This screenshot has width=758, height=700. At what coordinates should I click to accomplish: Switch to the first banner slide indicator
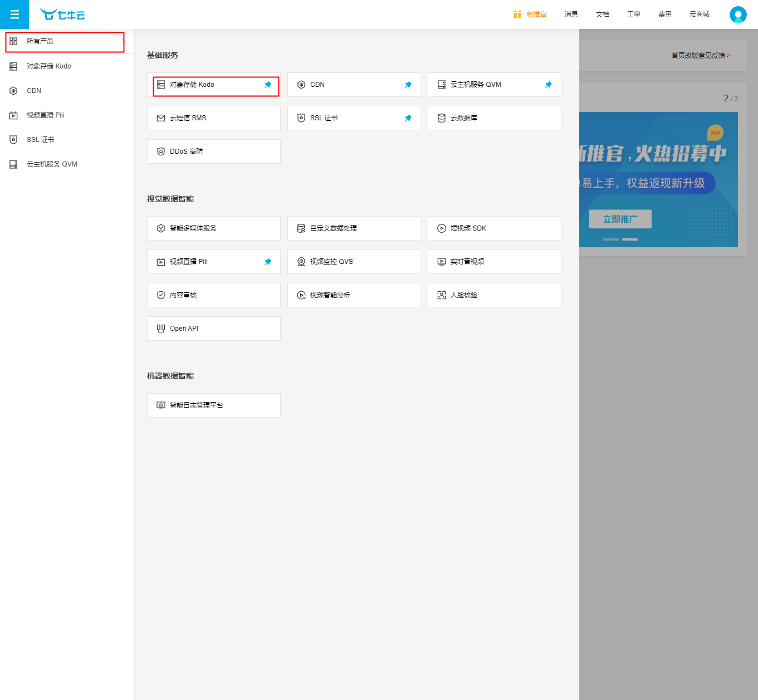pyautogui.click(x=610, y=239)
